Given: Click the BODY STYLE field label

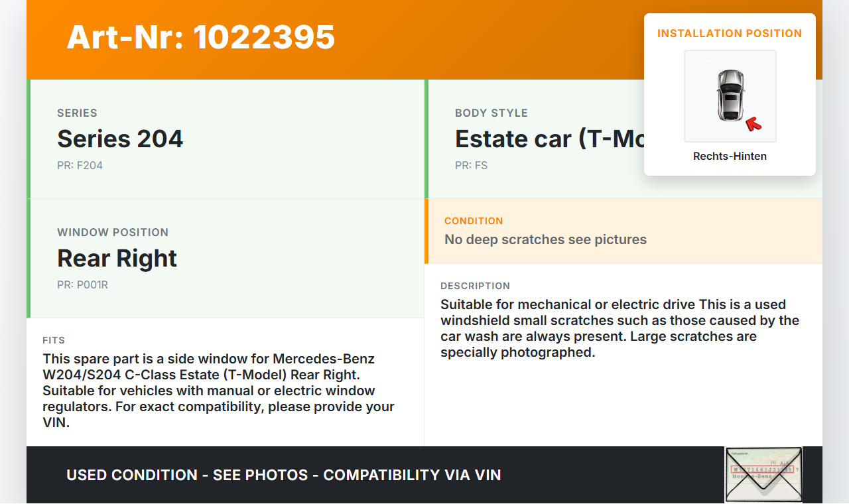Looking at the screenshot, I should point(491,113).
